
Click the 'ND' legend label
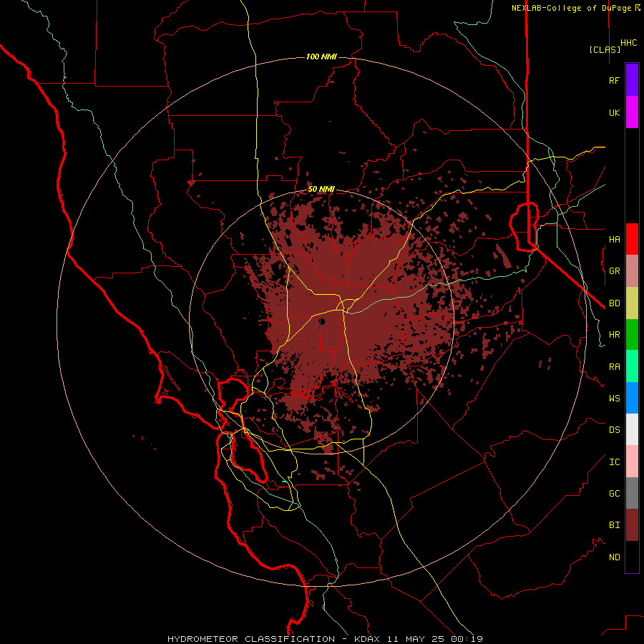tap(614, 557)
